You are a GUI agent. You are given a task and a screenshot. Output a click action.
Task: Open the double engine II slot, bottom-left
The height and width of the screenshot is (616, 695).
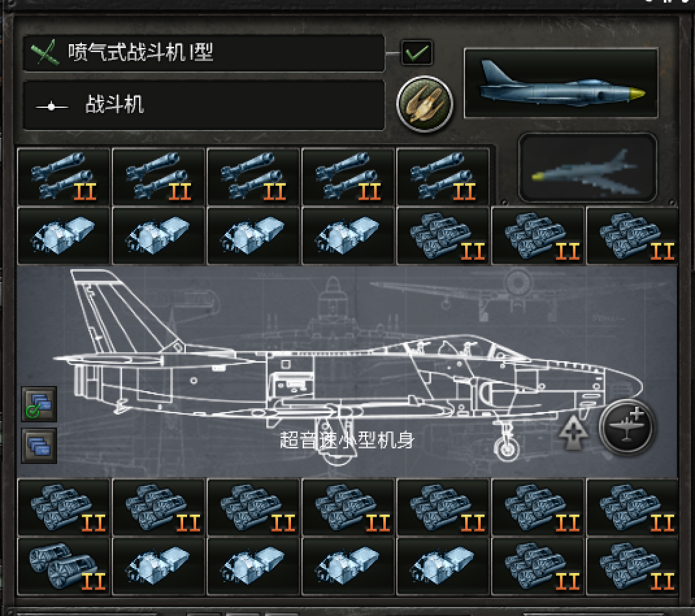point(64,567)
